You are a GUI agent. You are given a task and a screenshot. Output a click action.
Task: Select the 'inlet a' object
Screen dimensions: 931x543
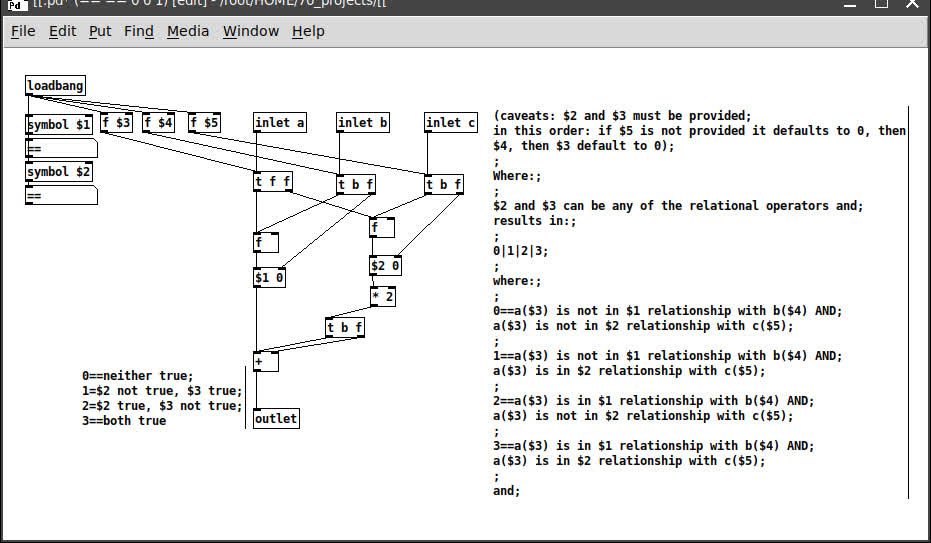pyautogui.click(x=280, y=123)
